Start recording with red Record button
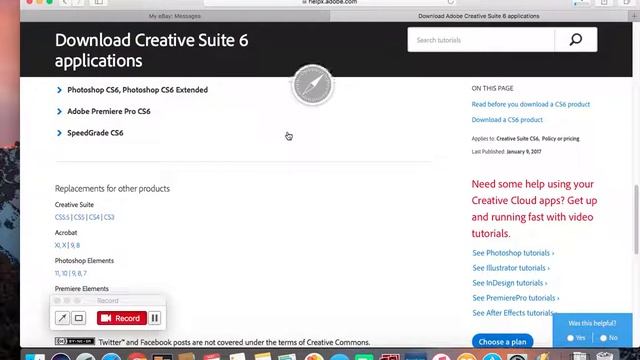Viewport: 640px width, 360px height. coord(122,318)
